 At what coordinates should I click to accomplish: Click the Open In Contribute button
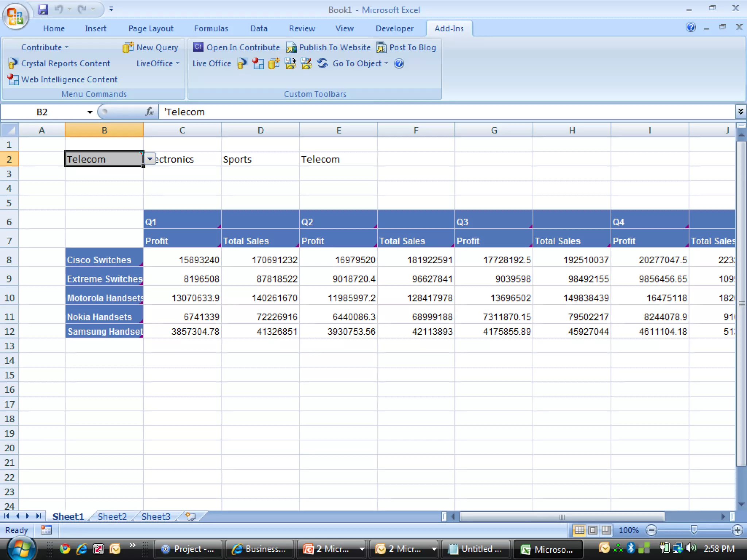point(236,47)
